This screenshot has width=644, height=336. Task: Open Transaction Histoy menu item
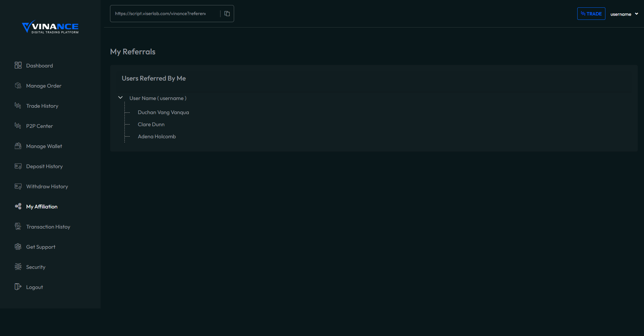pyautogui.click(x=48, y=227)
